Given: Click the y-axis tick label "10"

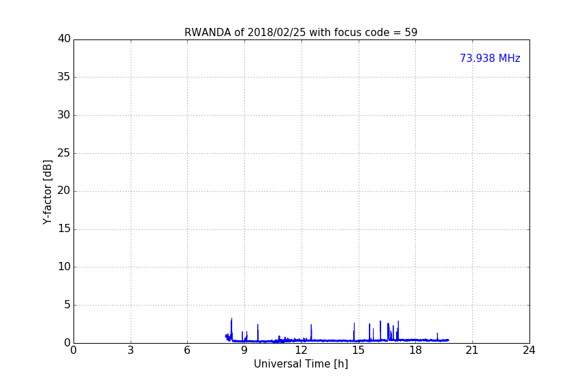Looking at the screenshot, I should pos(64,267).
